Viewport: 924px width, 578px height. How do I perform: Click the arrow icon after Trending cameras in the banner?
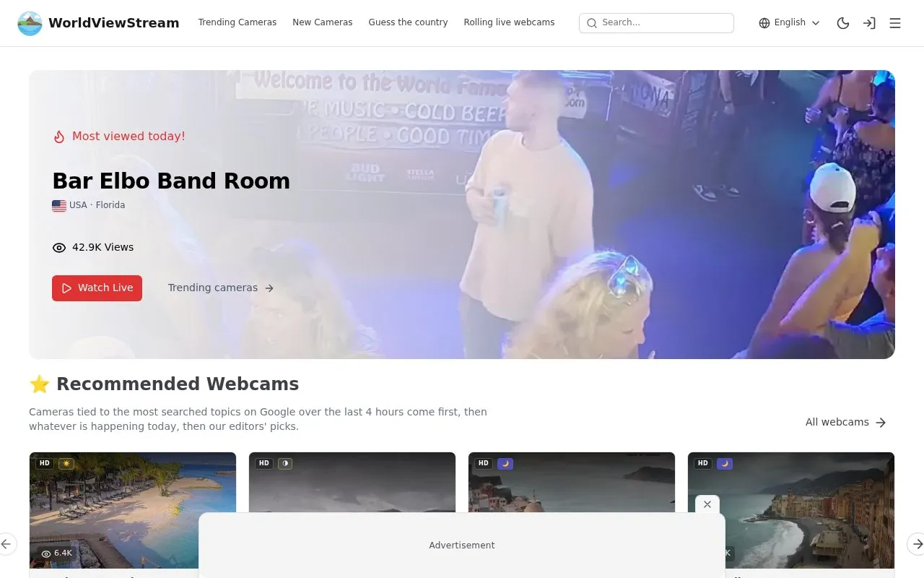tap(269, 288)
